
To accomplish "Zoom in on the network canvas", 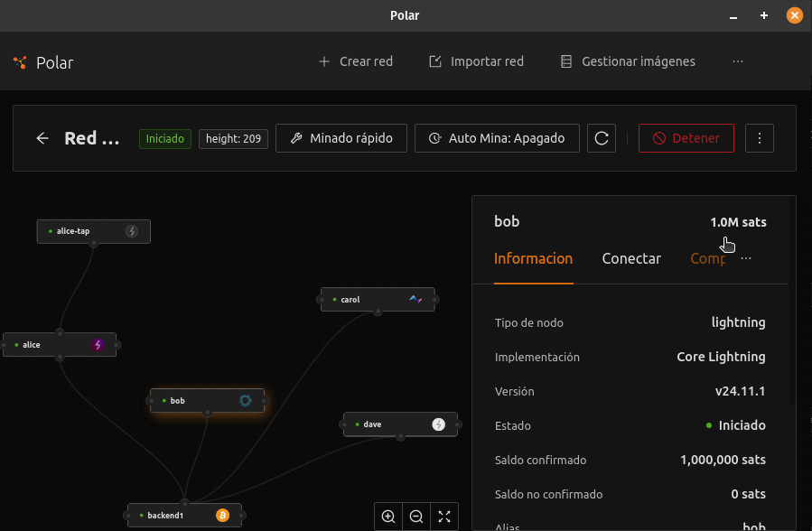I will pos(388,517).
